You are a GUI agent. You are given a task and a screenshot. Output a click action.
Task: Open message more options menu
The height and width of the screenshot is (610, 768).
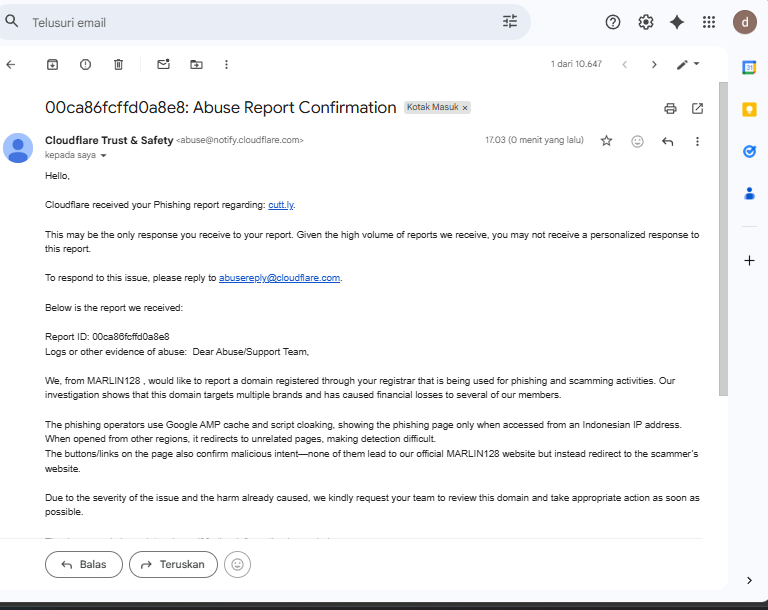coord(697,141)
